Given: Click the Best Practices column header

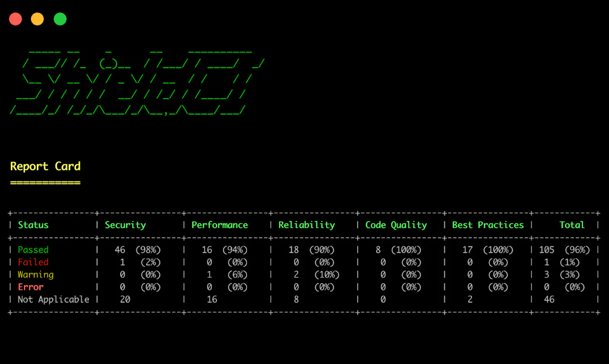Looking at the screenshot, I should click(488, 225).
